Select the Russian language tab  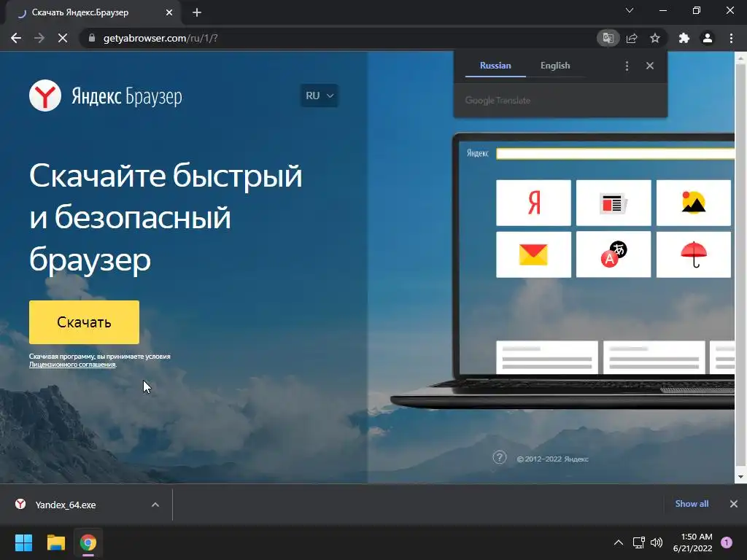[495, 65]
